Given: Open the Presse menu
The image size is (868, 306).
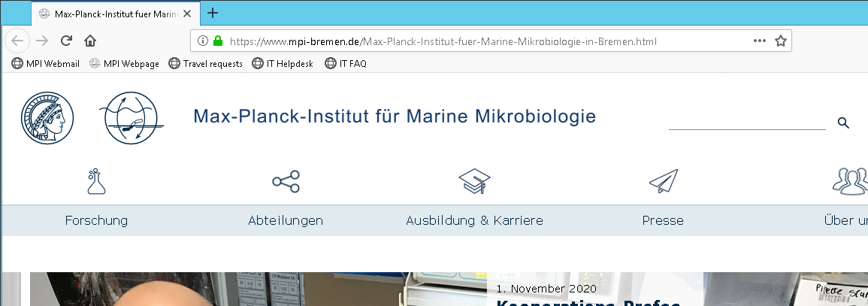Looking at the screenshot, I should 663,220.
